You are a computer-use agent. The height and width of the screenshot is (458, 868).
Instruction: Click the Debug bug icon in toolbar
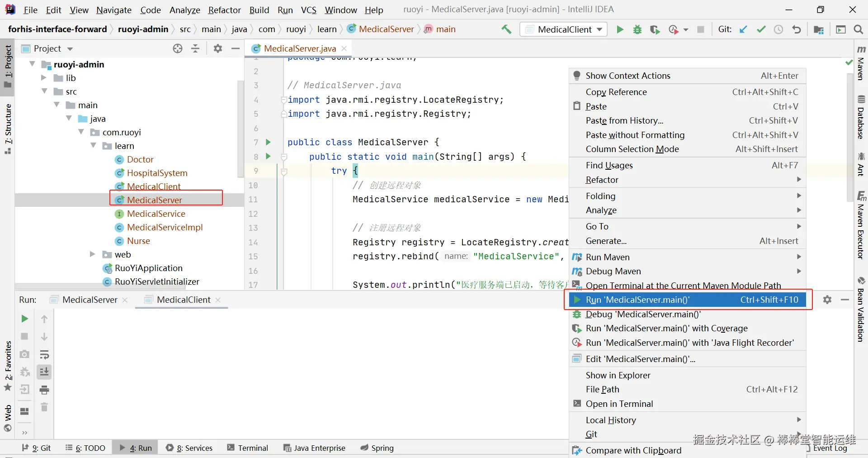click(637, 29)
